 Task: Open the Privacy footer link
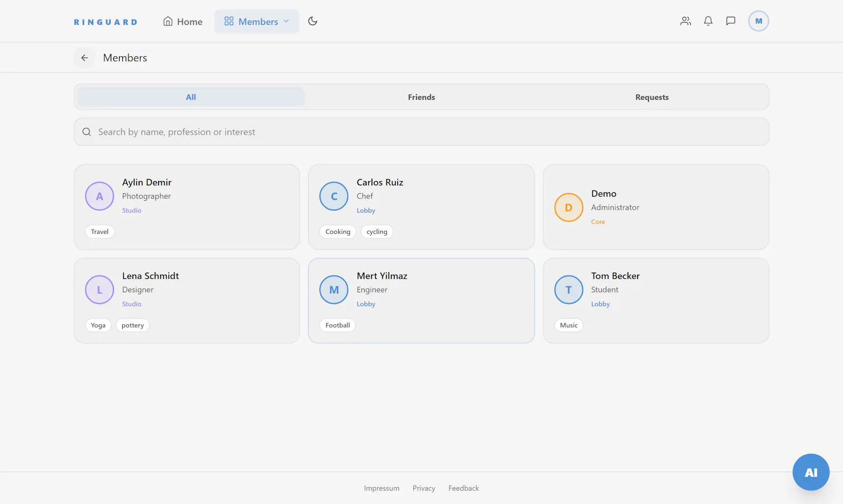pos(424,488)
